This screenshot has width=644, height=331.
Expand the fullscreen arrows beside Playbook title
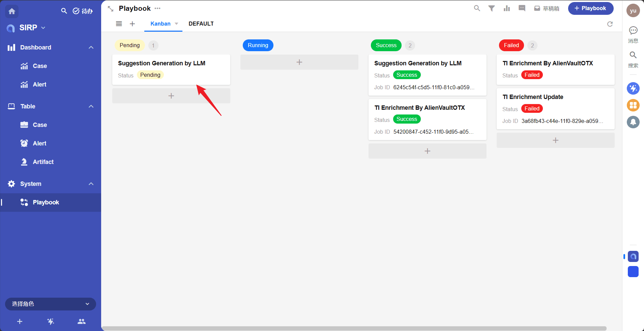111,9
